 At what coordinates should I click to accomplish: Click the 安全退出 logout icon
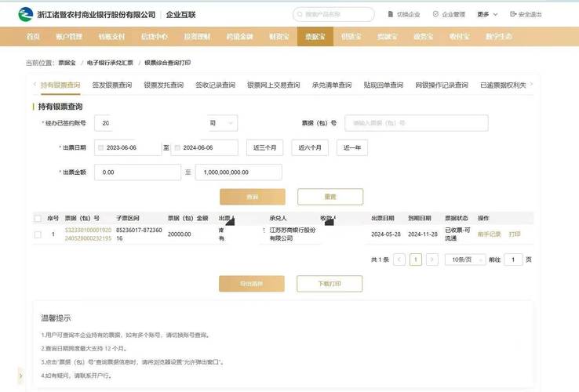(513, 14)
